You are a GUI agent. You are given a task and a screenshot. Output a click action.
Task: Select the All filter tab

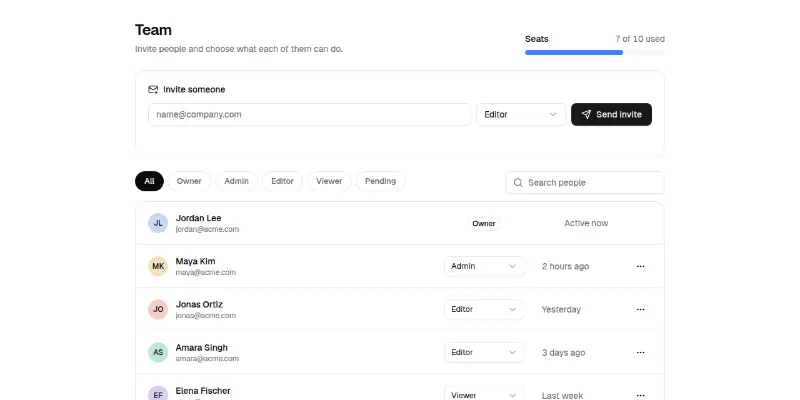pyautogui.click(x=149, y=181)
